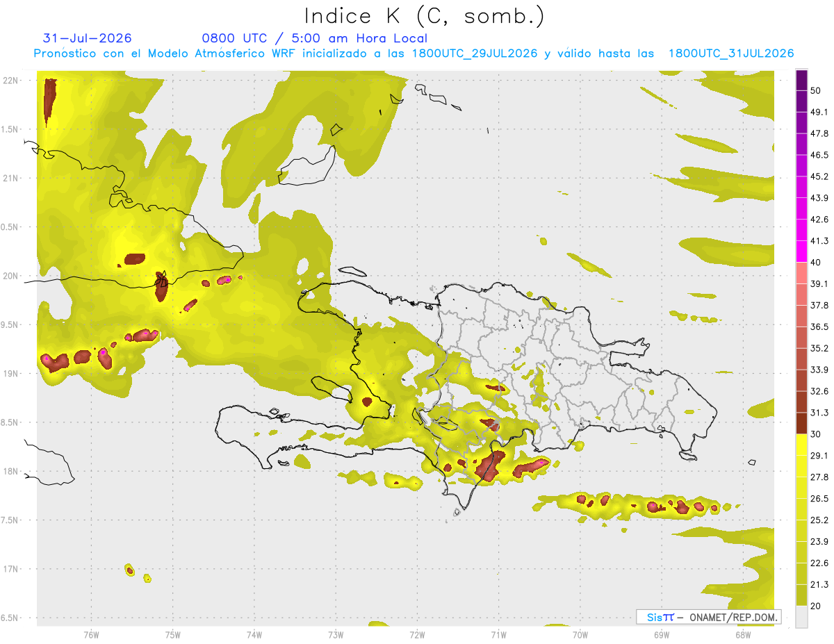Click the colorbar value "50"
Screen dimensions: 834x644
817,90
